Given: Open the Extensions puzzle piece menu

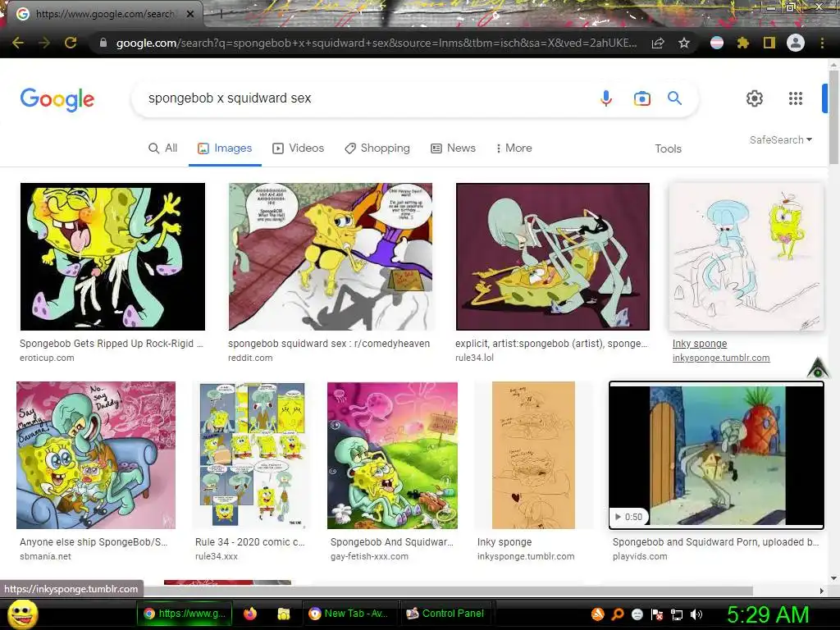Looking at the screenshot, I should click(x=742, y=43).
